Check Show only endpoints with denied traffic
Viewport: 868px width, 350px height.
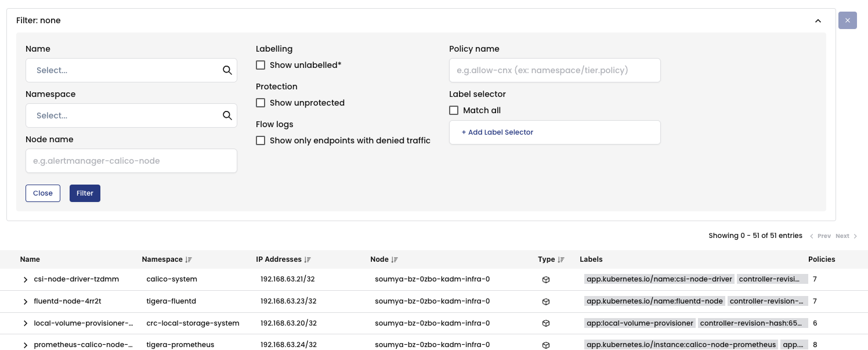point(261,140)
